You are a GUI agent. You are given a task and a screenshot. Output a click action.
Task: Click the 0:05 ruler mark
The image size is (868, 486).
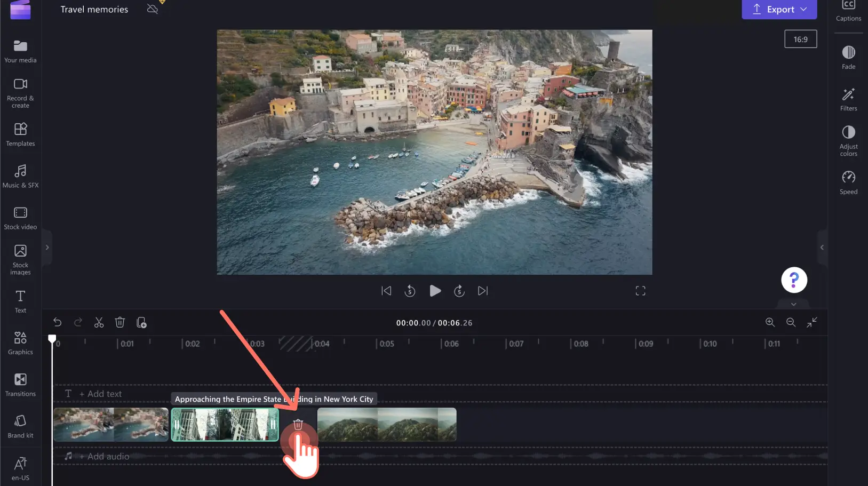[x=387, y=344]
